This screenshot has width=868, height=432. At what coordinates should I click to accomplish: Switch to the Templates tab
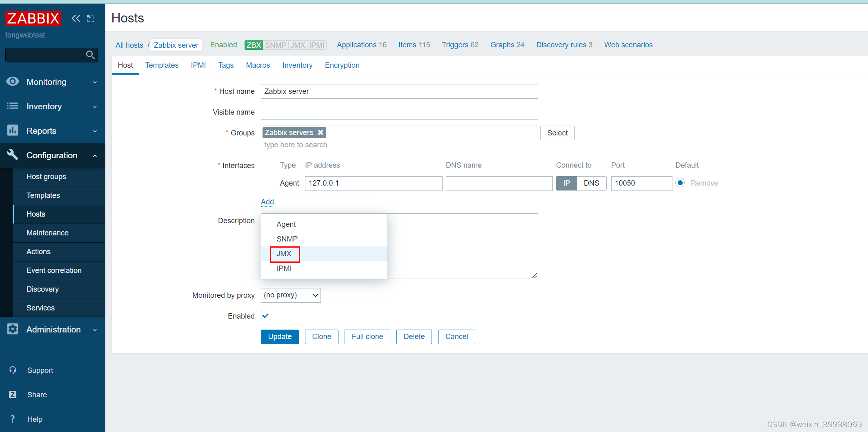coord(162,65)
